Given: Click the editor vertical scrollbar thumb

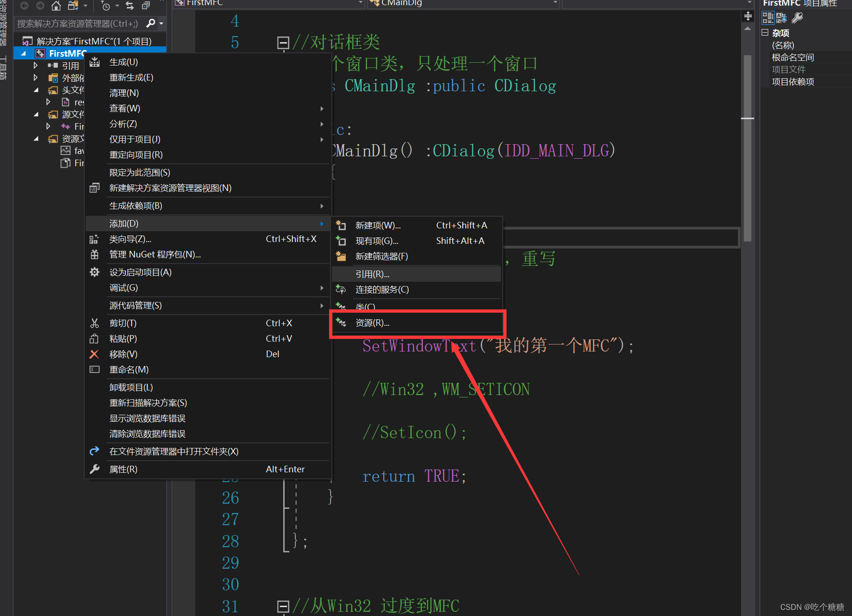Looking at the screenshot, I should [x=748, y=148].
